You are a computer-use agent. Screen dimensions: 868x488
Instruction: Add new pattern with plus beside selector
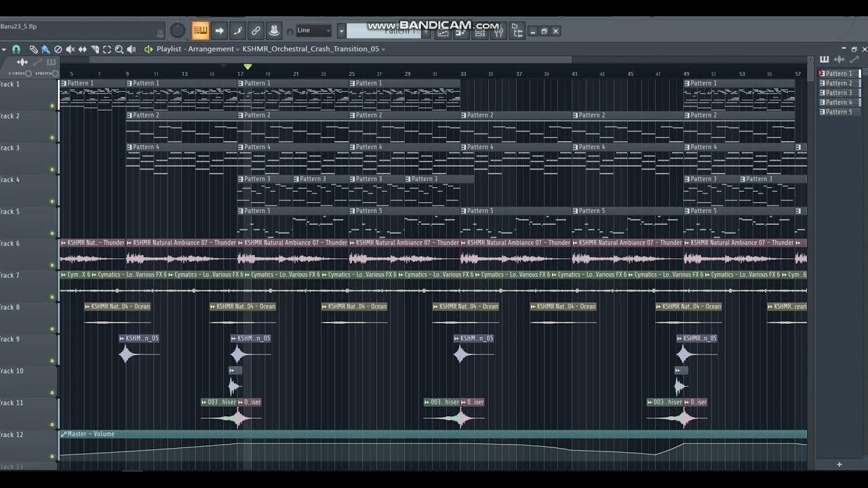(427, 31)
